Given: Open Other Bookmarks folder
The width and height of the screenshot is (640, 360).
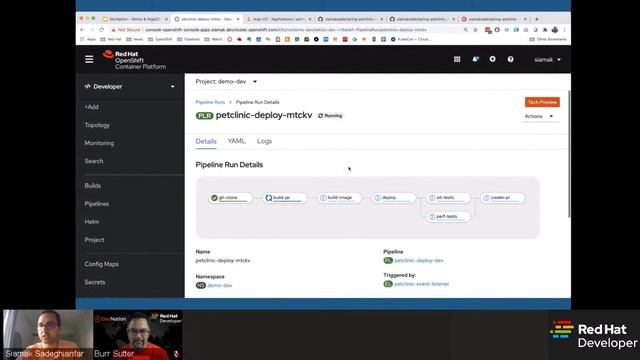Looking at the screenshot, I should 548,40.
